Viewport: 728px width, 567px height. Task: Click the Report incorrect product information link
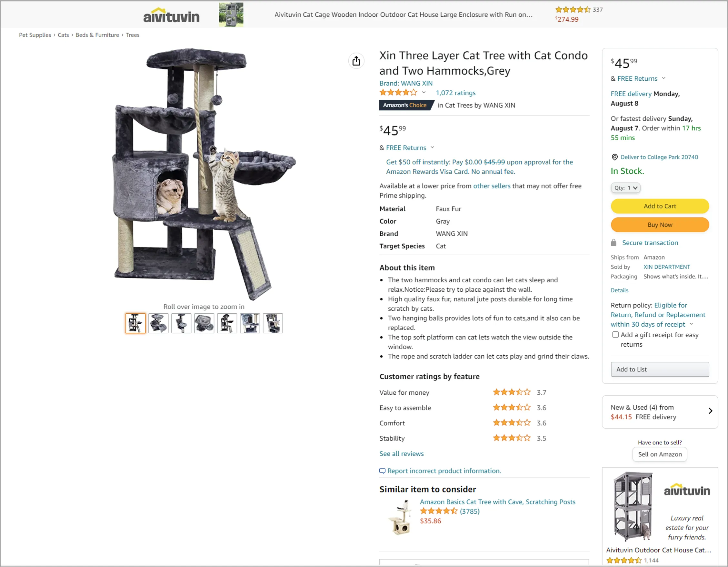pyautogui.click(x=444, y=471)
